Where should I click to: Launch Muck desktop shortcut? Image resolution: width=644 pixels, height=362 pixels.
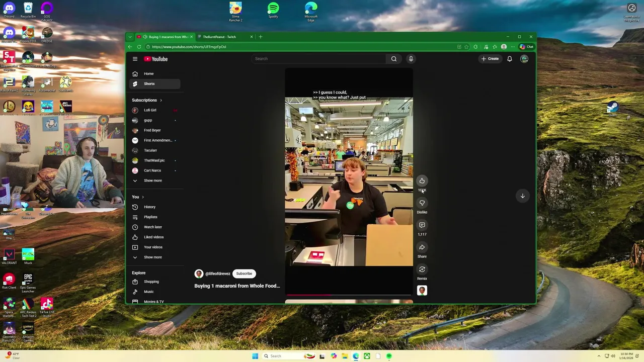pos(28,256)
